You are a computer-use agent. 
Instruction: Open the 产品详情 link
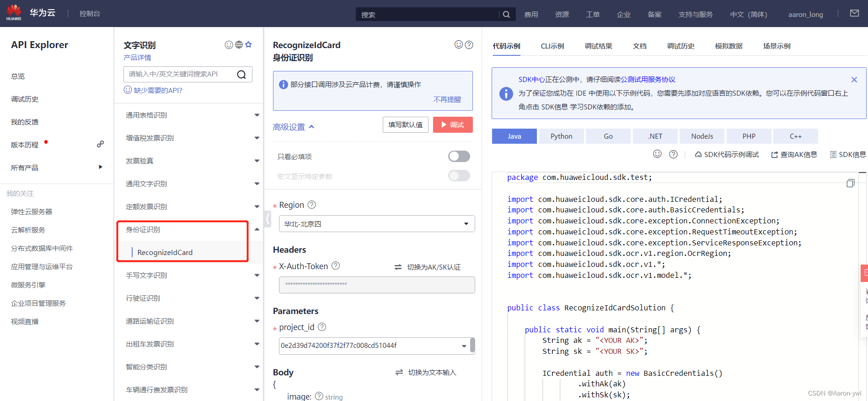(137, 58)
